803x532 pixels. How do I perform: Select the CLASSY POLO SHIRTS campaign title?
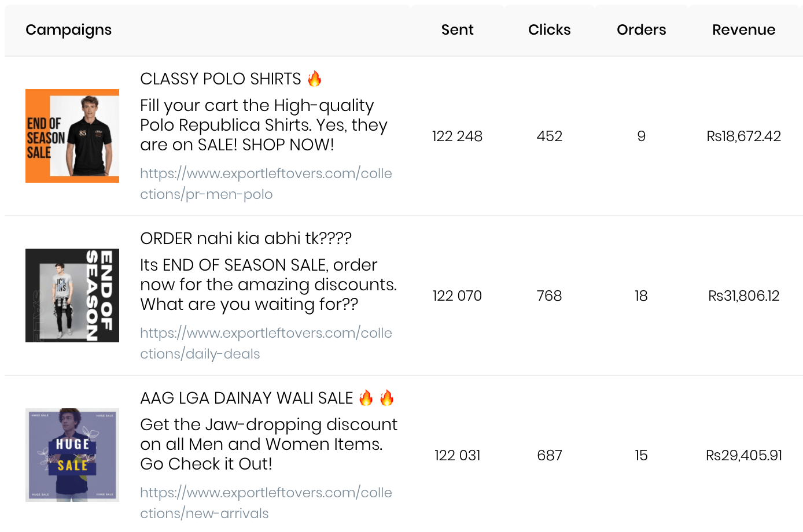[x=220, y=79]
